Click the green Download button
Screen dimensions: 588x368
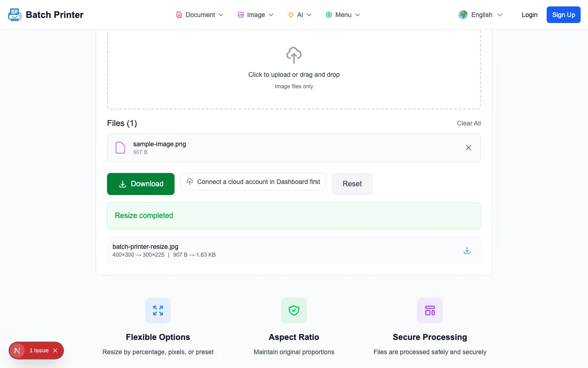[141, 184]
